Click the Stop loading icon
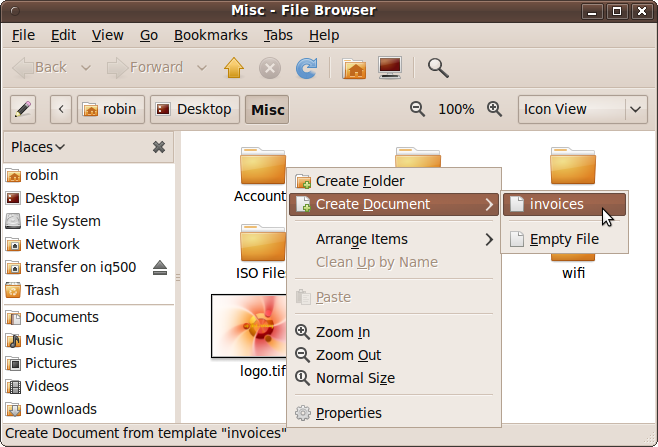Image resolution: width=658 pixels, height=447 pixels. click(x=270, y=68)
